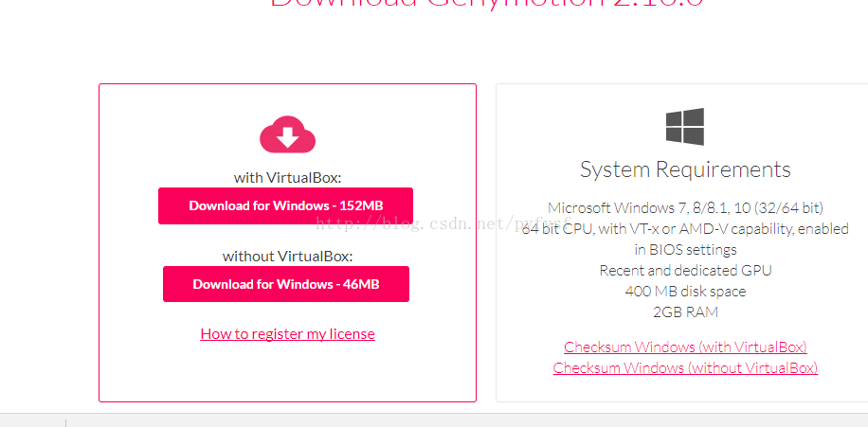
Task: Click the "in BIOS settings" text
Action: click(685, 249)
